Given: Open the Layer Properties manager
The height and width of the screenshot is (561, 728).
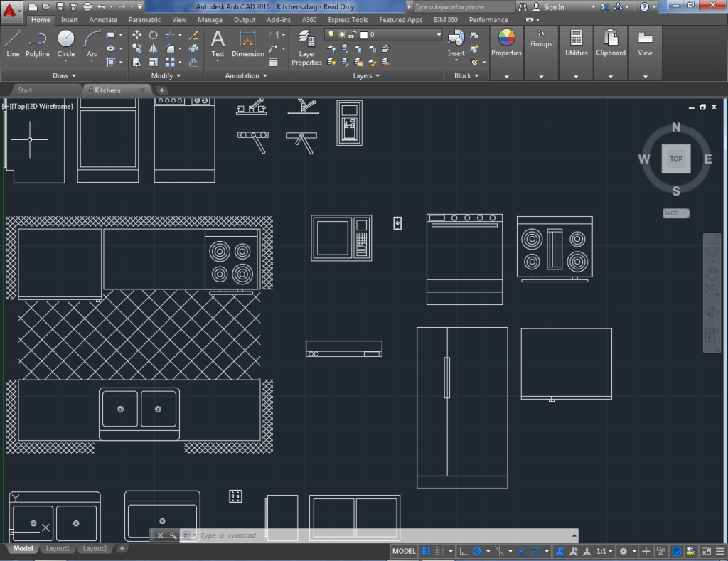Looking at the screenshot, I should click(x=307, y=47).
